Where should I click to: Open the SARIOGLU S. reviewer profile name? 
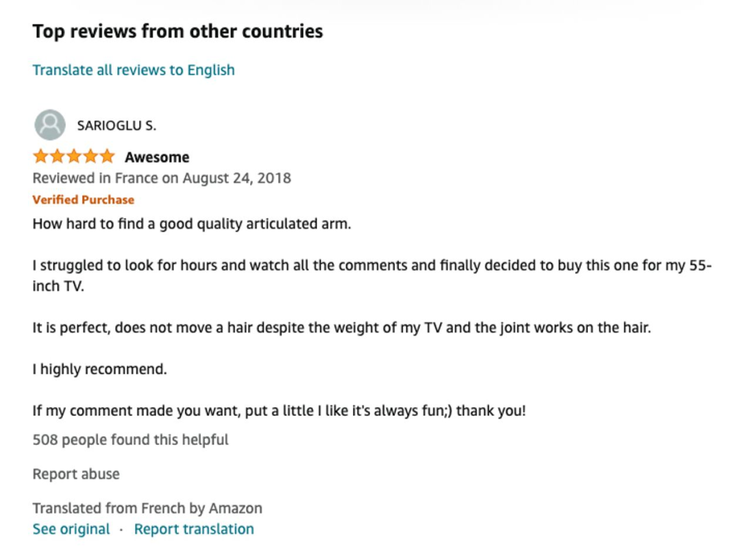click(x=116, y=126)
